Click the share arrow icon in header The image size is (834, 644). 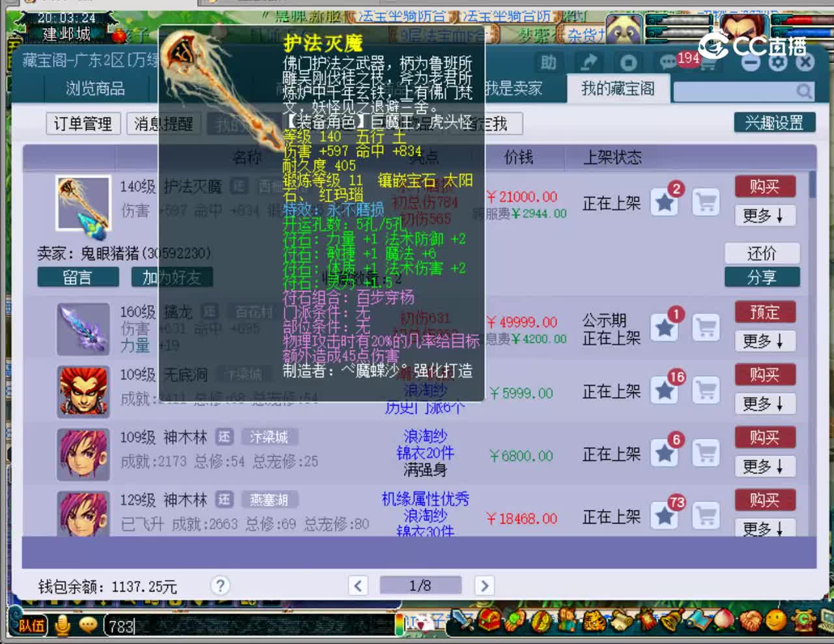tap(588, 63)
